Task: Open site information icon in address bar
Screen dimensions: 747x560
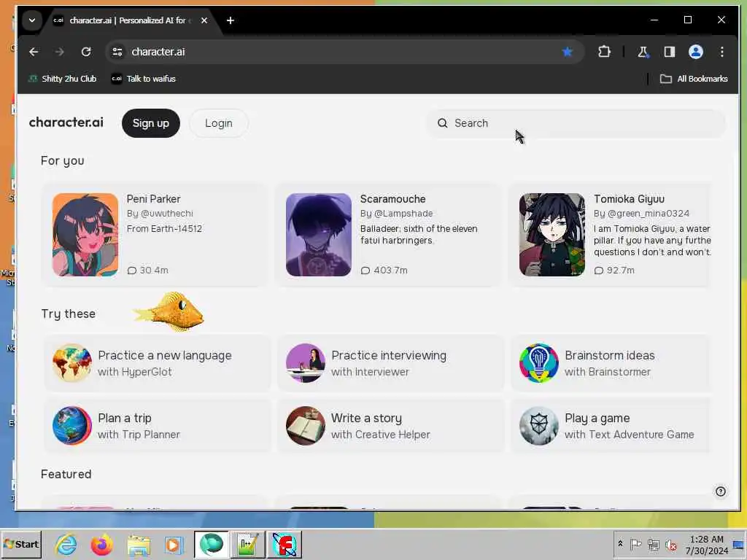Action: 117,52
